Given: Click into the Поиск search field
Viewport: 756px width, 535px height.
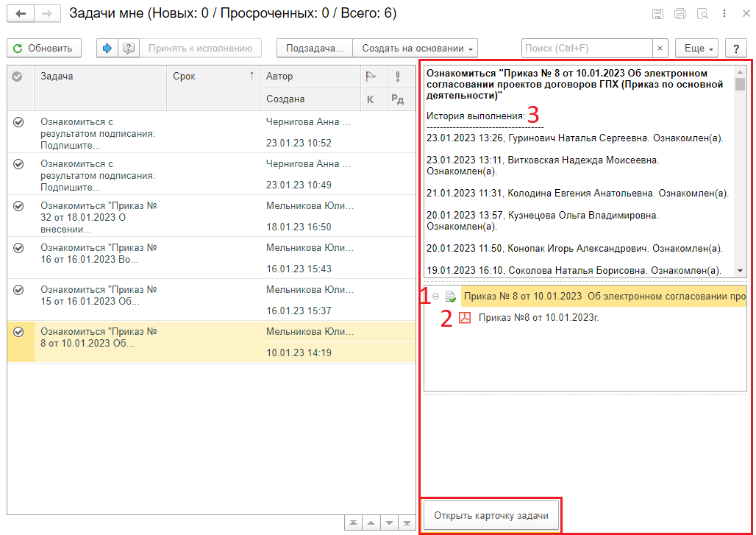Looking at the screenshot, I should tap(587, 48).
